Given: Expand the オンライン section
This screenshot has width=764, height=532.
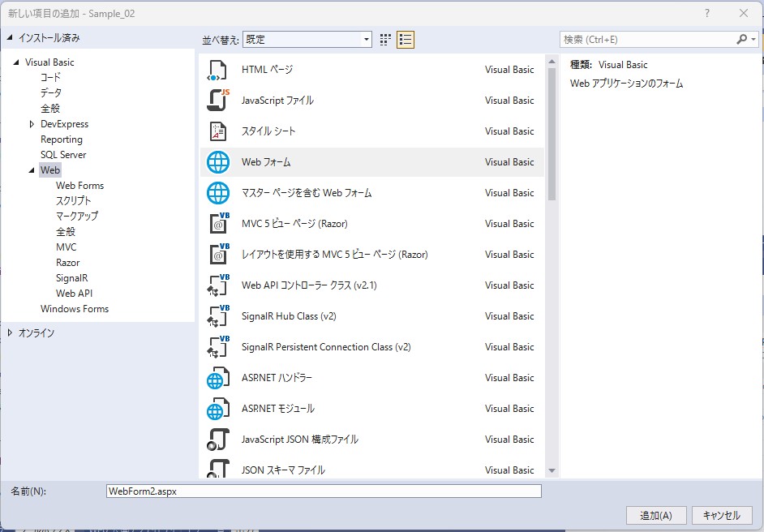Looking at the screenshot, I should 10,332.
